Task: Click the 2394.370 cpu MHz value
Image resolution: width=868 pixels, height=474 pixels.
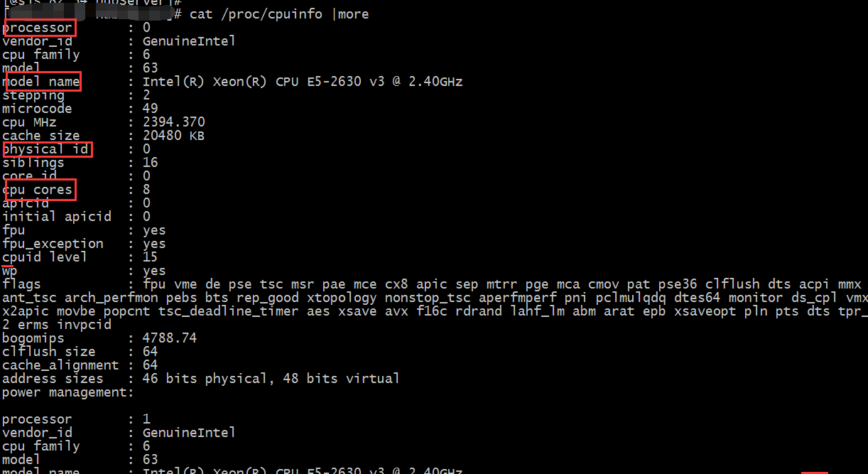Action: tap(174, 122)
